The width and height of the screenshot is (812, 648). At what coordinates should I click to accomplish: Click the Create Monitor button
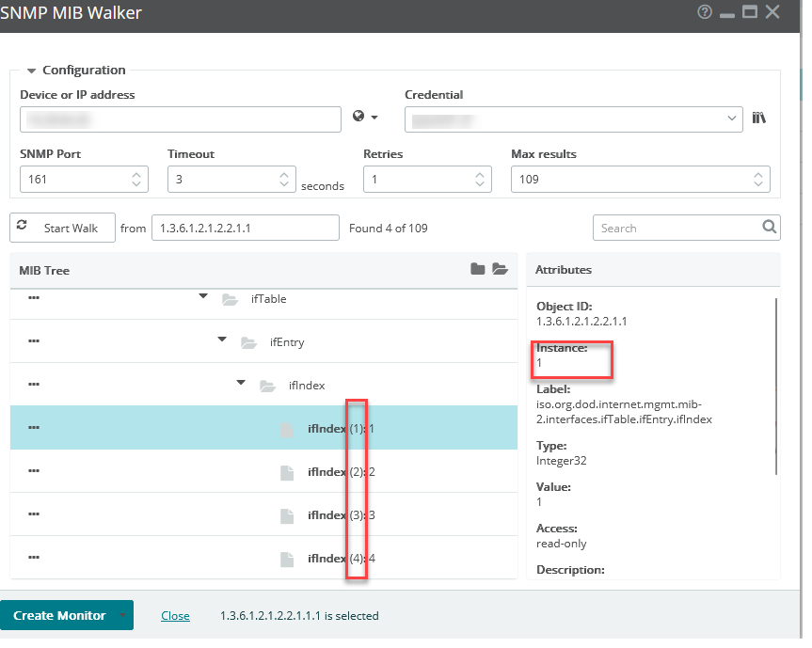(61, 615)
